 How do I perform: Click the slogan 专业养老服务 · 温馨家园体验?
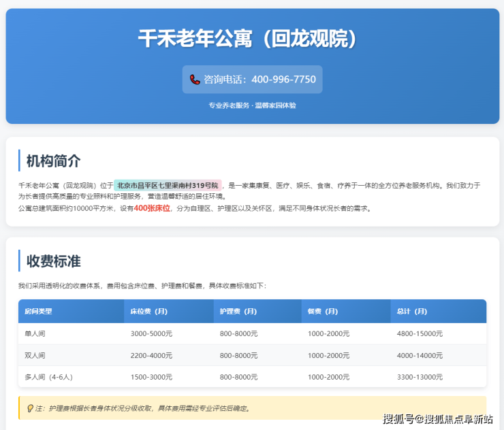tap(252, 105)
